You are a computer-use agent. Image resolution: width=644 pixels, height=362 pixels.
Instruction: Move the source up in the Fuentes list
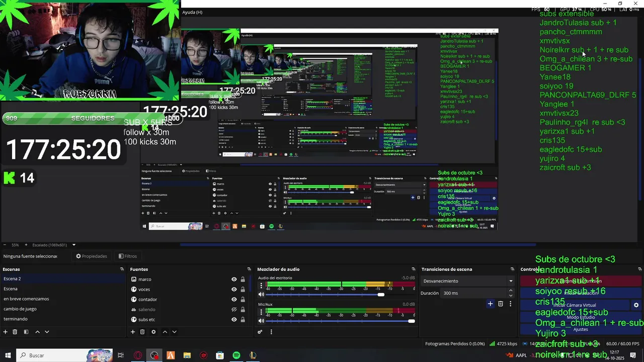click(x=165, y=332)
